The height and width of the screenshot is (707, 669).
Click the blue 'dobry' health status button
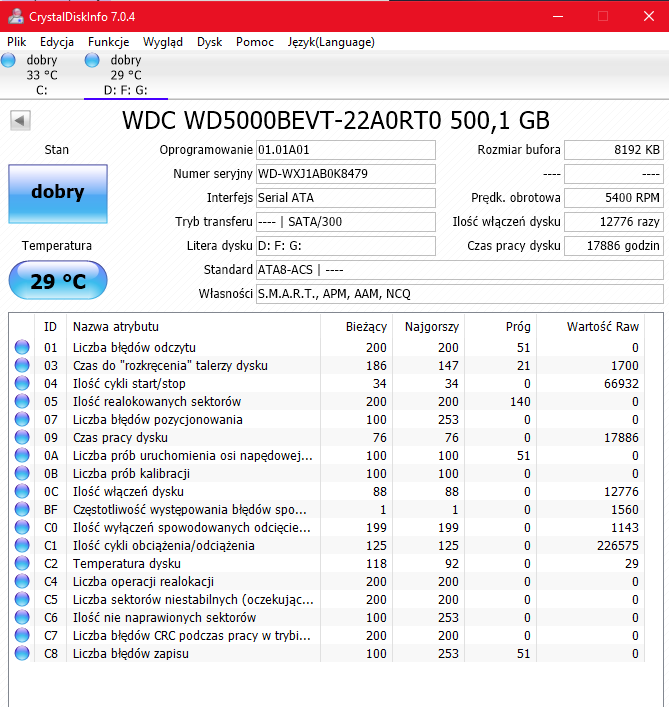point(58,193)
